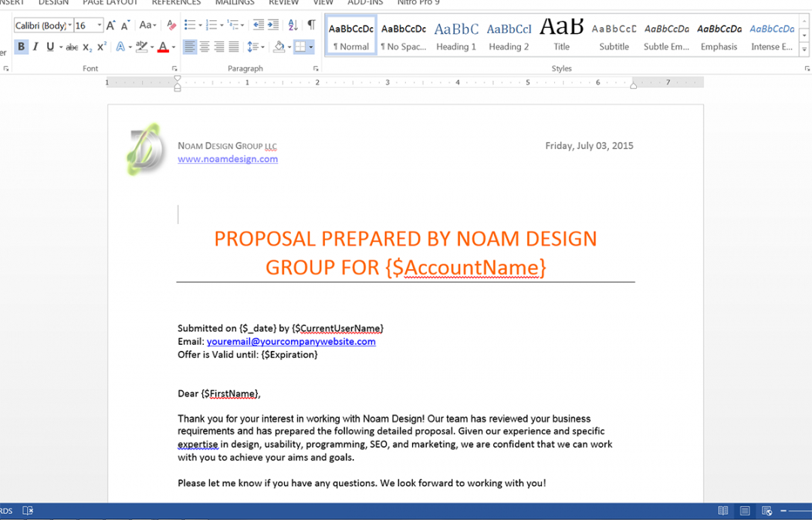Apply the Heading 2 style
Screen dimensions: 812x520
point(509,35)
